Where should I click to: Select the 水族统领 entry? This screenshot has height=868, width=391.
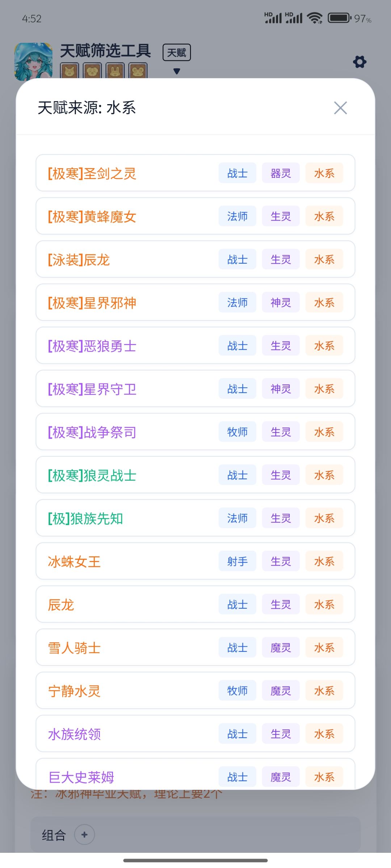pyautogui.click(x=195, y=734)
